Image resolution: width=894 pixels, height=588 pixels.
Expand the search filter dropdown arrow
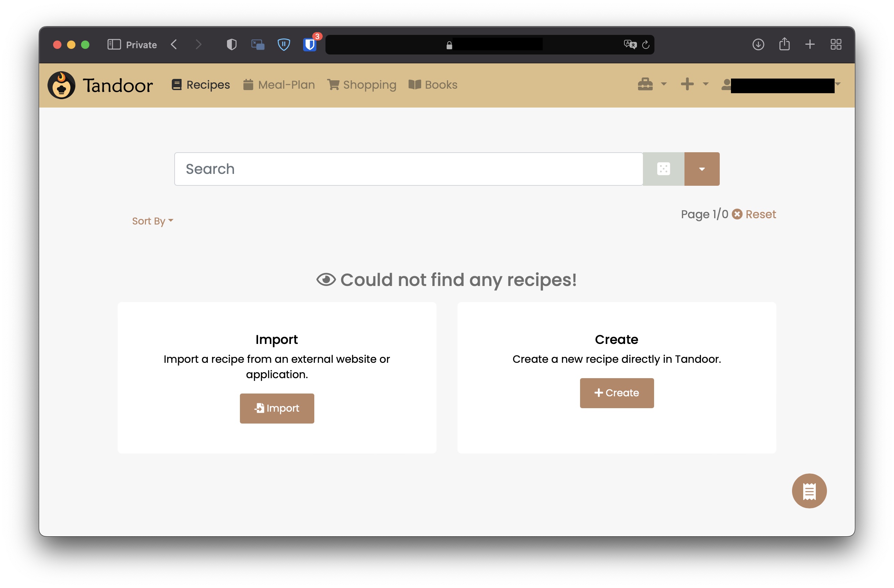[x=701, y=169]
